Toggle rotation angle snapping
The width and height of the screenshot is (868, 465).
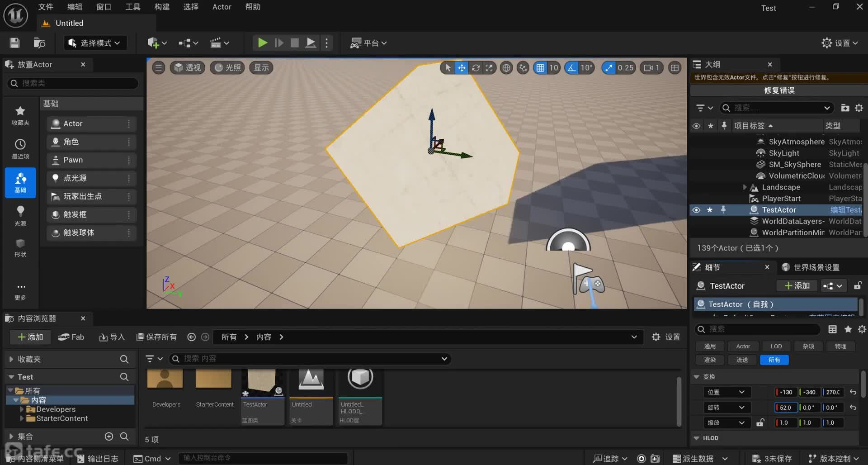point(572,68)
